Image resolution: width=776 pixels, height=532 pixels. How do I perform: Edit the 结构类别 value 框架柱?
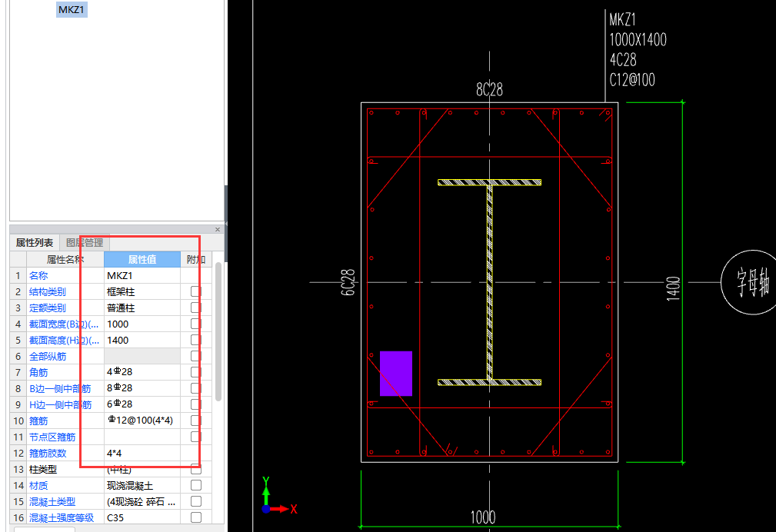(142, 291)
